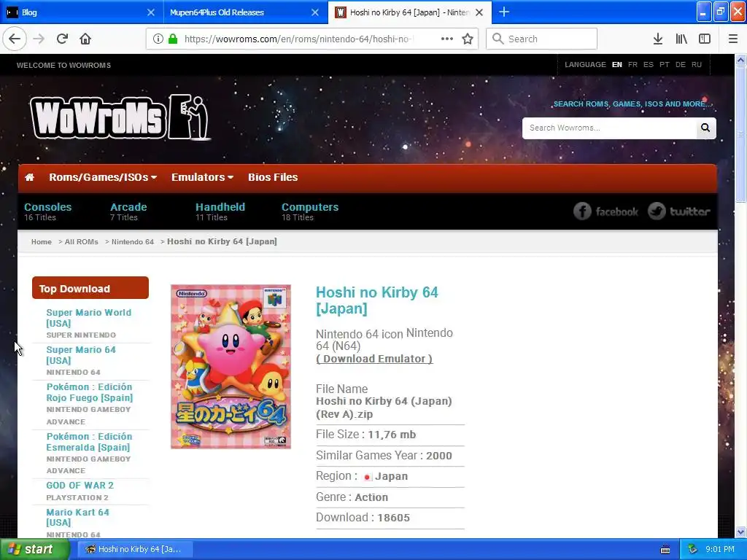Open a new tab with plus button
The image size is (747, 560).
click(504, 12)
